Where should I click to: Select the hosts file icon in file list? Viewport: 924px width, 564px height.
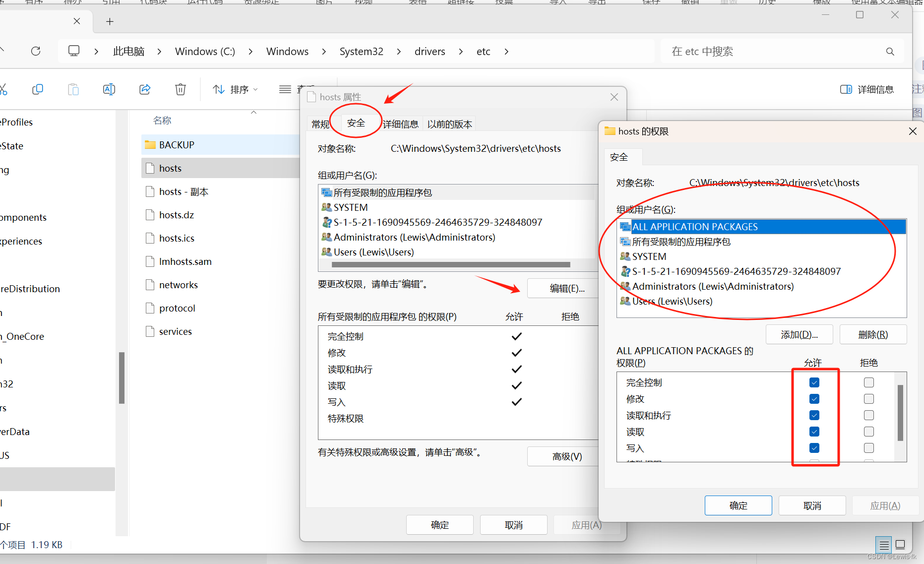150,168
